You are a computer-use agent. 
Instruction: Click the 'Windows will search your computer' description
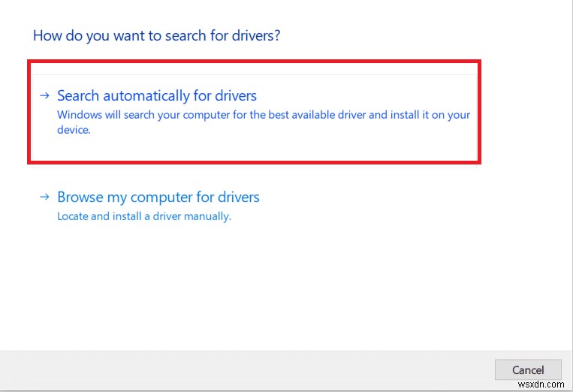263,116
